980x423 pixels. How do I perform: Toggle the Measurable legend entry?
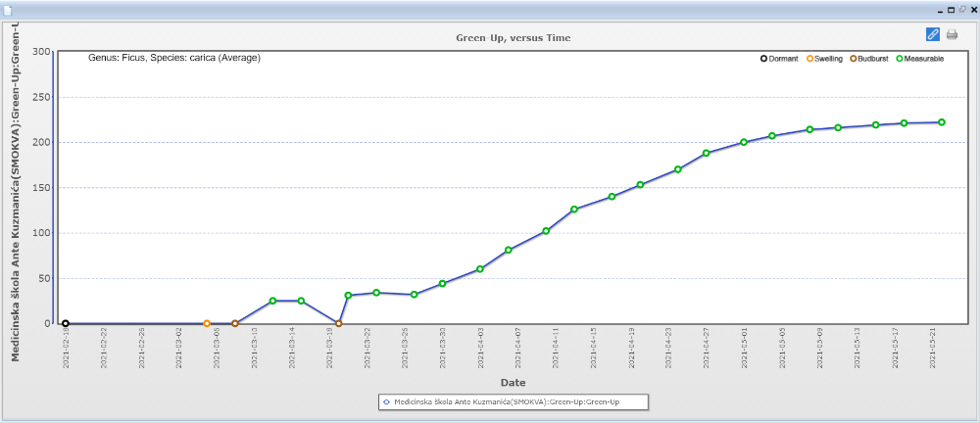(x=919, y=59)
